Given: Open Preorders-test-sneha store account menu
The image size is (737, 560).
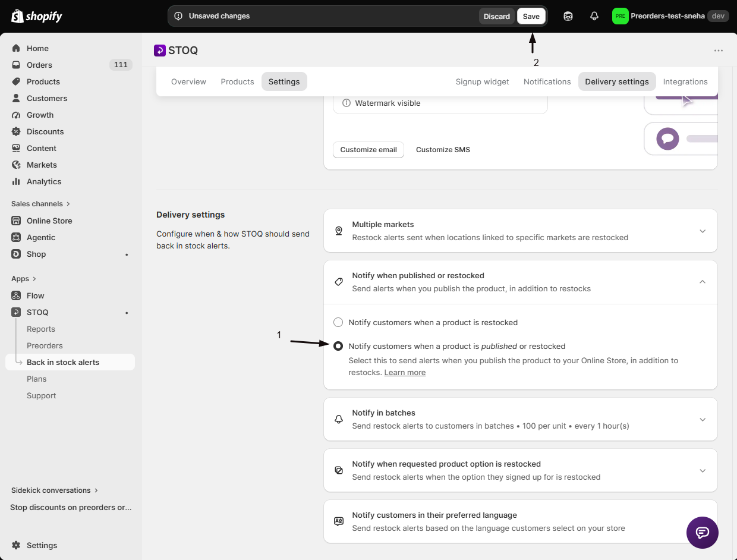Looking at the screenshot, I should 670,16.
